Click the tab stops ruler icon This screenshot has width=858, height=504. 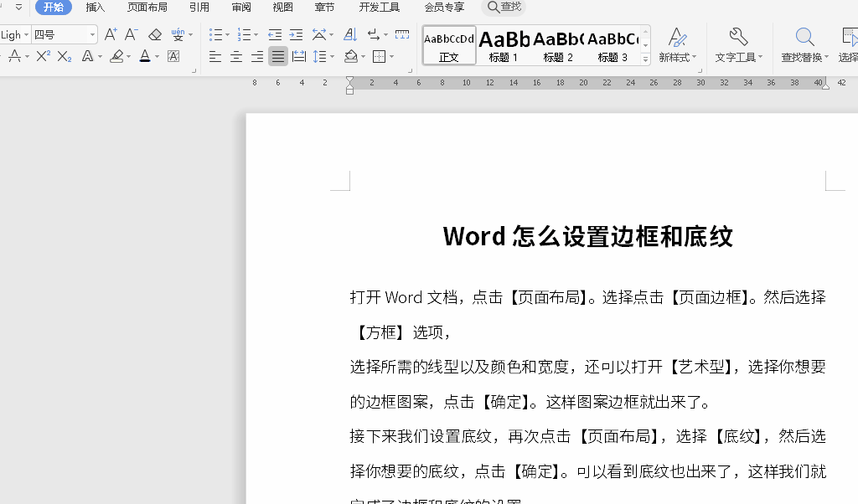[402, 35]
